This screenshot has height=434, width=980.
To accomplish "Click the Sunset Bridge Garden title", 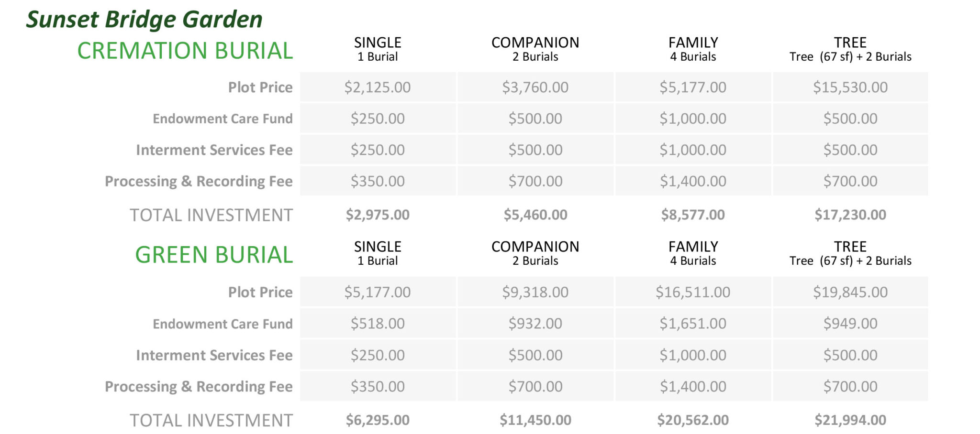I will pos(144,20).
